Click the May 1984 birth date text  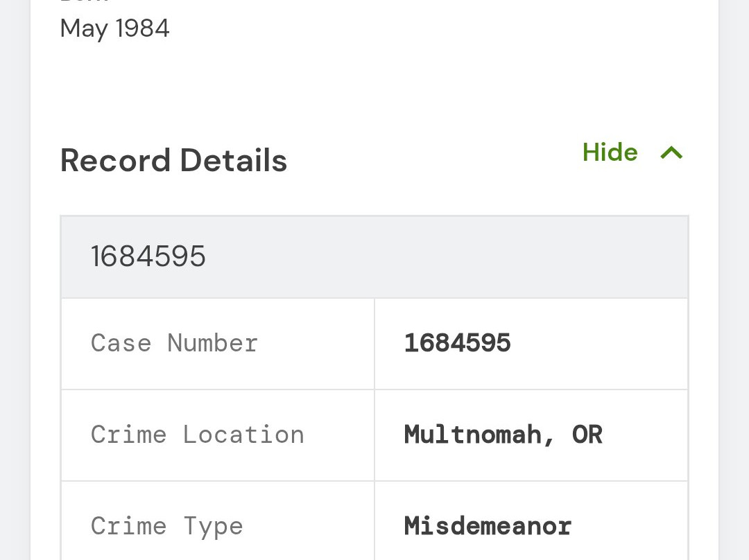pos(115,28)
